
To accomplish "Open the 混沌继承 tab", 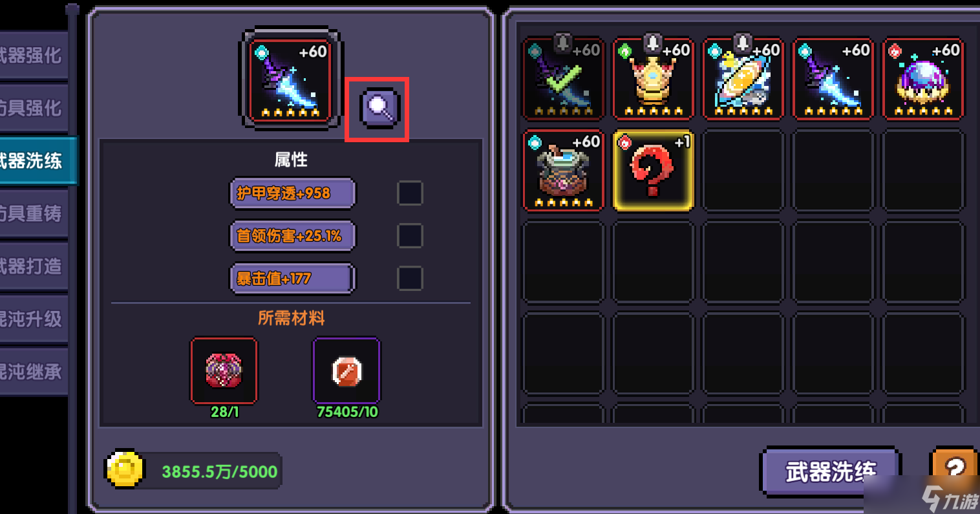I will [x=34, y=371].
